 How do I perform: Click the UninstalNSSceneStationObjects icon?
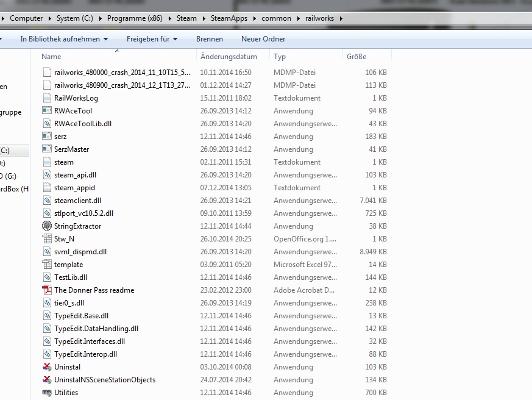tap(47, 380)
